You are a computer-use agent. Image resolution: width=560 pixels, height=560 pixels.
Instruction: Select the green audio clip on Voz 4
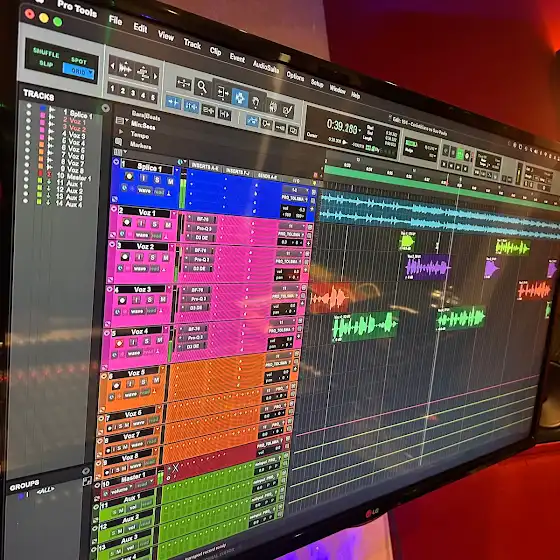365,326
